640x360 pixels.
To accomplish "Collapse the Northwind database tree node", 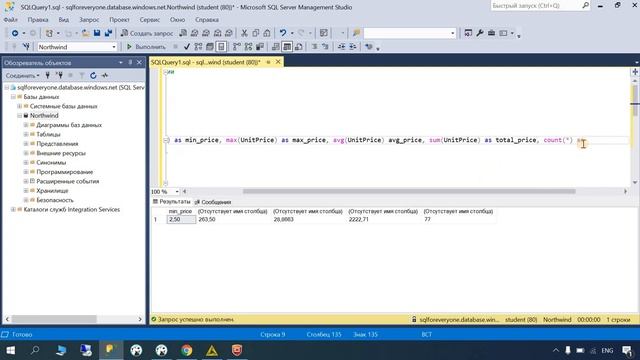I will tap(20, 116).
